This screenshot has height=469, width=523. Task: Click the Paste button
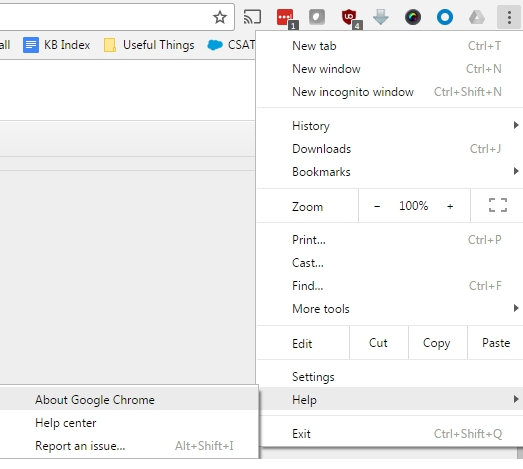pos(496,343)
